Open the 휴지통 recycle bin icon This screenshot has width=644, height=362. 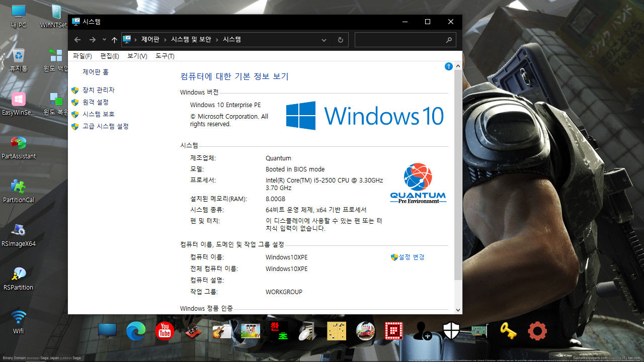(19, 59)
